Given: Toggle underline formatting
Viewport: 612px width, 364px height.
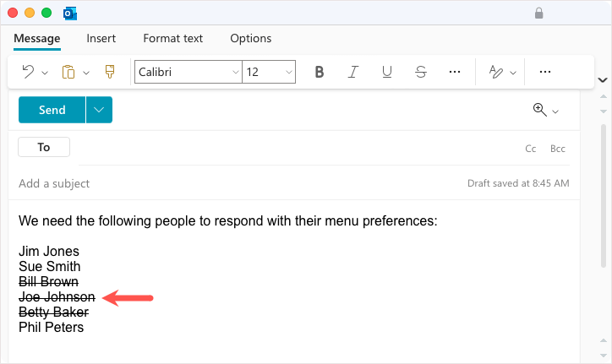Looking at the screenshot, I should click(x=387, y=73).
